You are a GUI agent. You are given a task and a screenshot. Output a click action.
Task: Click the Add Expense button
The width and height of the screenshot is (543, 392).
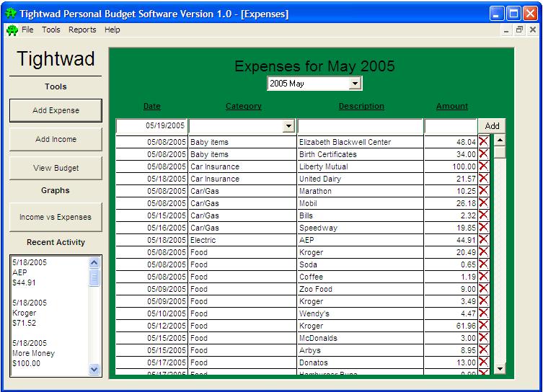[x=56, y=110]
